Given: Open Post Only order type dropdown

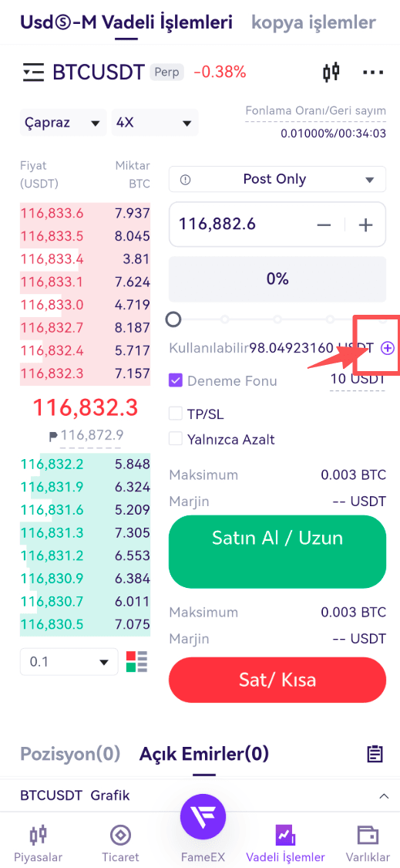Looking at the screenshot, I should [277, 179].
